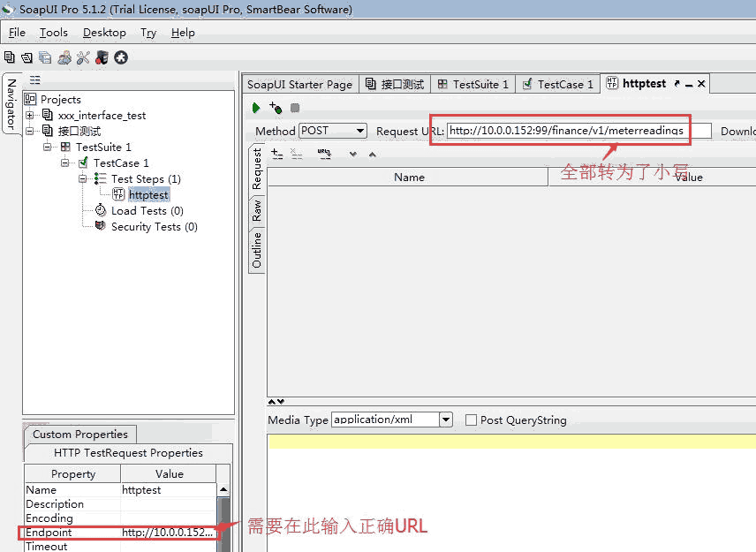Open the Tools menu
The width and height of the screenshot is (756, 552).
[x=53, y=33]
